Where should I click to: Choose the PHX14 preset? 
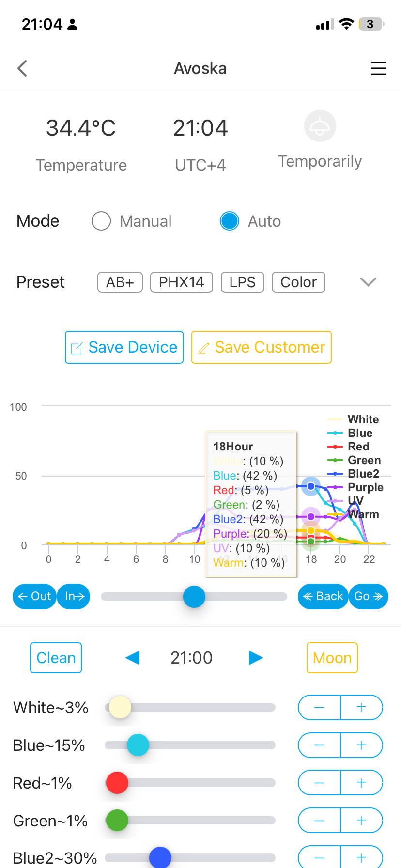pyautogui.click(x=182, y=282)
